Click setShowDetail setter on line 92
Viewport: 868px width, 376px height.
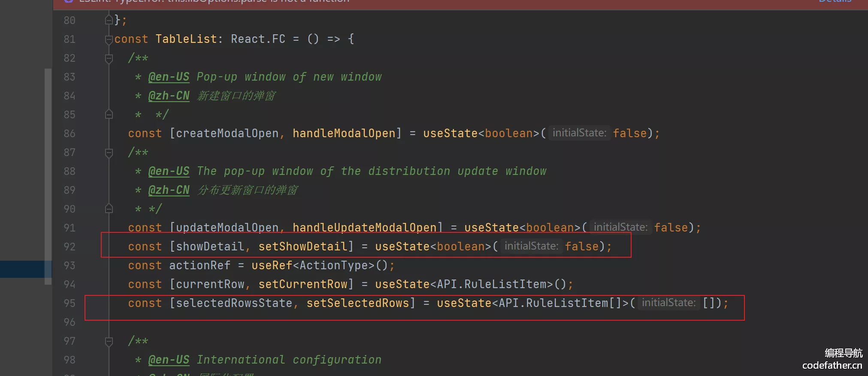(x=302, y=247)
